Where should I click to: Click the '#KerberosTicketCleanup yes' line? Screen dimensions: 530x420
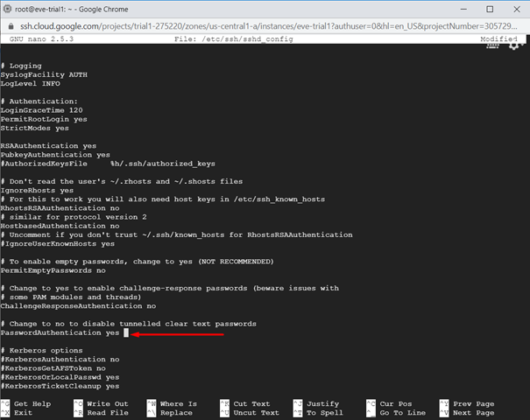(60, 386)
